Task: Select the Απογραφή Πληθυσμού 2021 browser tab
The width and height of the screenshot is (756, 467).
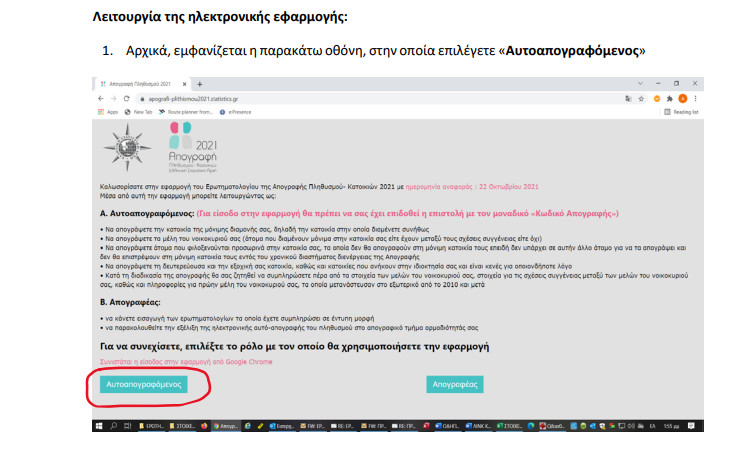Action: (140, 84)
